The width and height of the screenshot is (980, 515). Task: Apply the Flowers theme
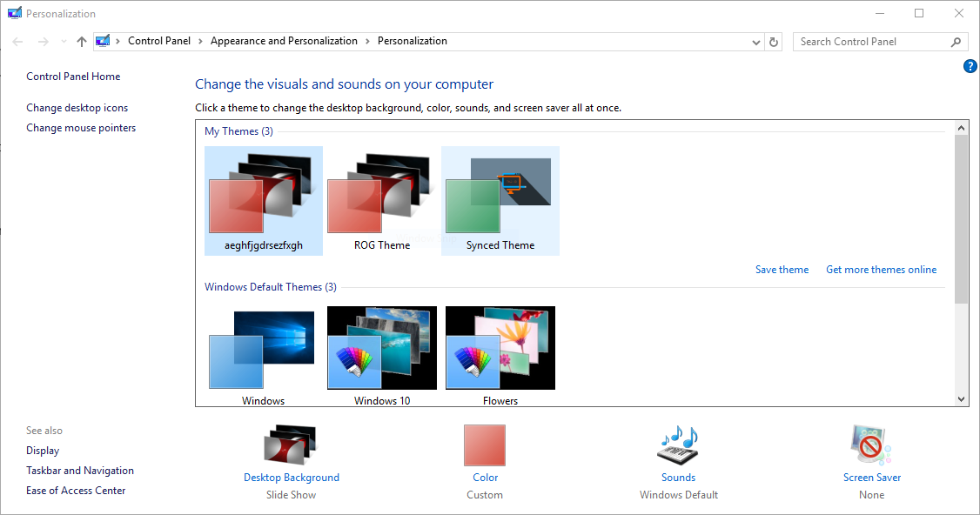coord(500,356)
